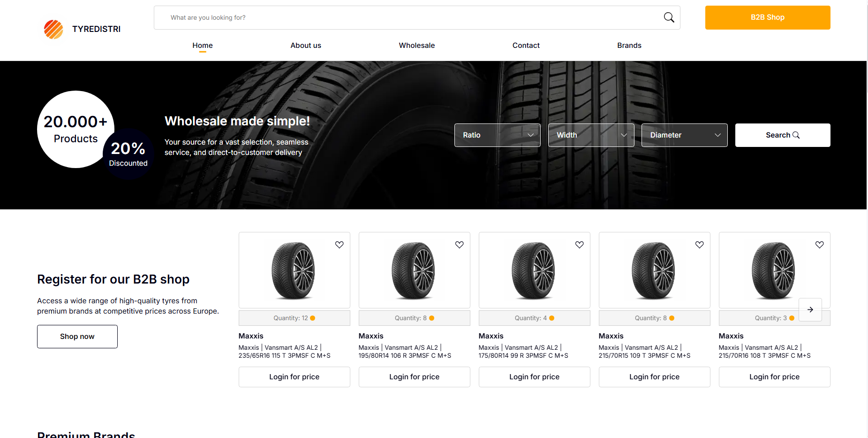The height and width of the screenshot is (438, 868).
Task: Open the Ratio dropdown
Action: tap(497, 135)
